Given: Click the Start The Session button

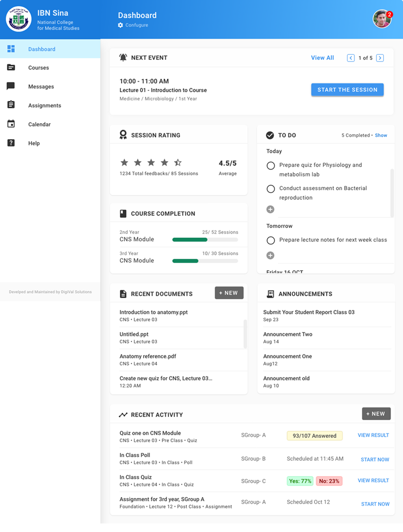Looking at the screenshot, I should tap(347, 89).
